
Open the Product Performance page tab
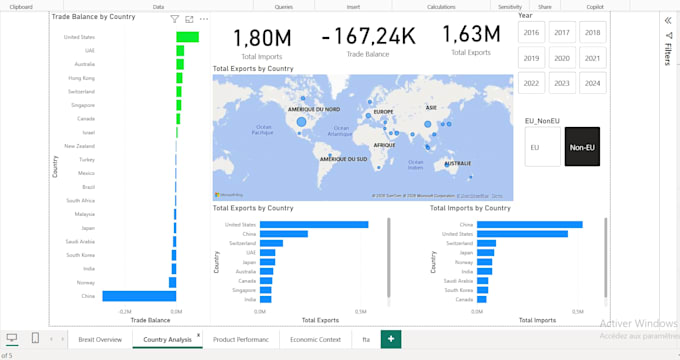(241, 340)
